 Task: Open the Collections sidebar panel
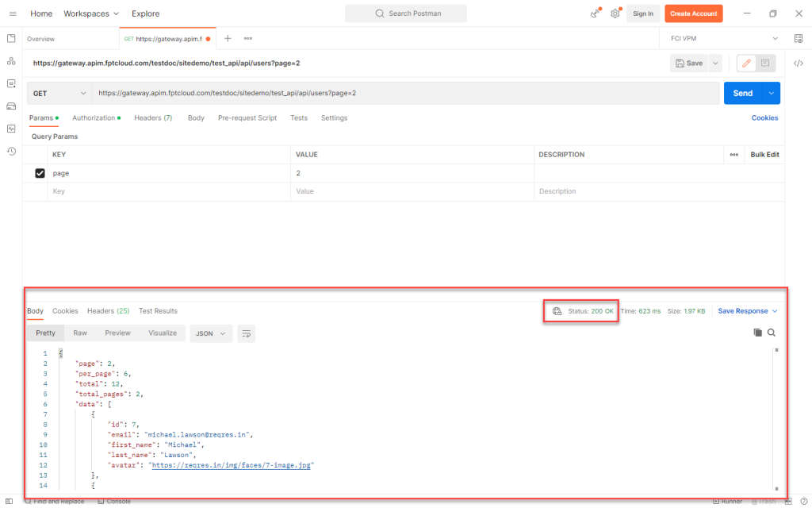[x=10, y=37]
